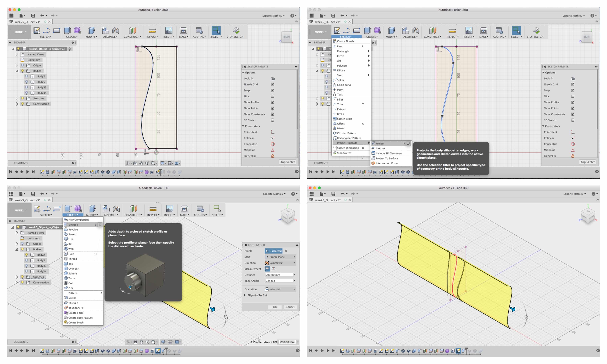Click Create Form icon in top-left window toolbar

coord(77,30)
